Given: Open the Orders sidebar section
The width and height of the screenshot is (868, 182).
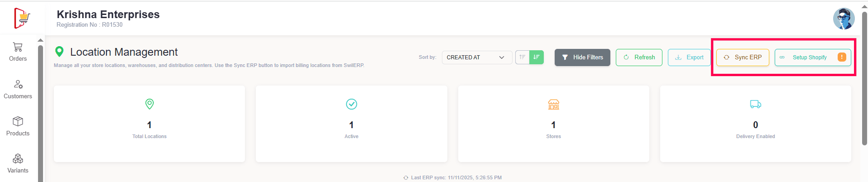Looking at the screenshot, I should click(18, 52).
